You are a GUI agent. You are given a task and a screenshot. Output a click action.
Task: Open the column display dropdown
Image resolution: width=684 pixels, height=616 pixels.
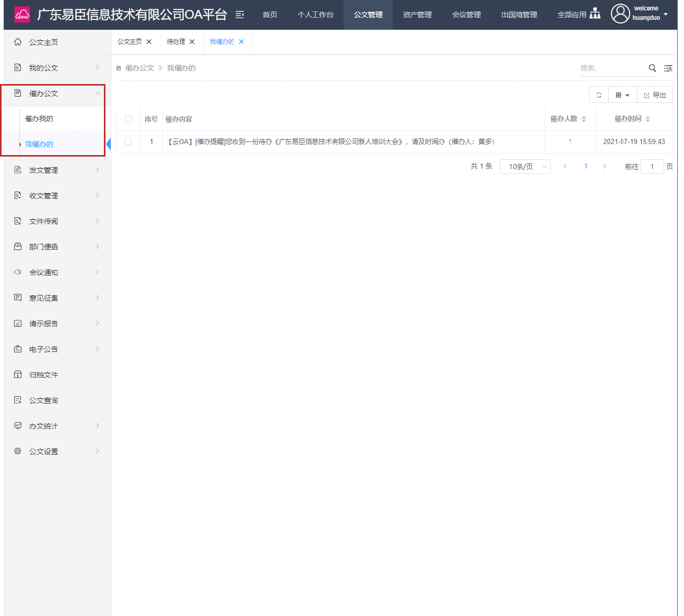point(622,95)
